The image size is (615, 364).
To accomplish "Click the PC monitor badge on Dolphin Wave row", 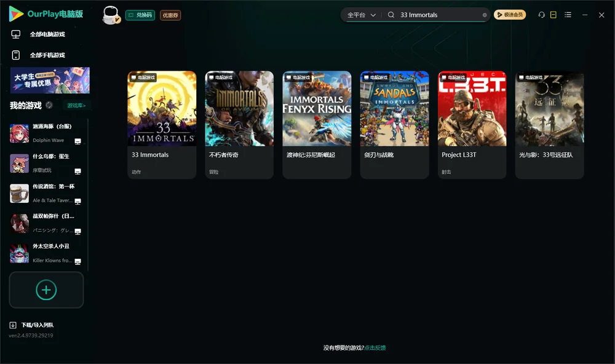I will [77, 141].
